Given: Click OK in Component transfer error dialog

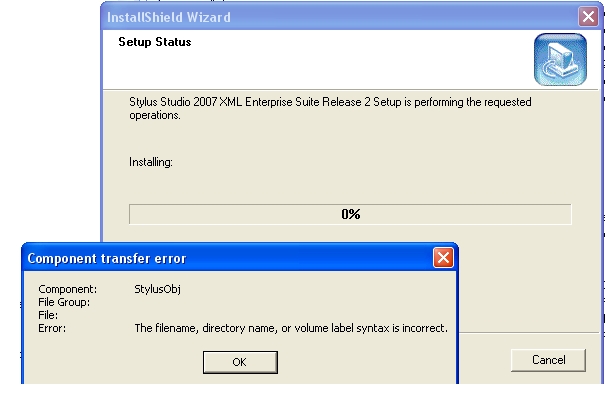Looking at the screenshot, I should (x=240, y=362).
